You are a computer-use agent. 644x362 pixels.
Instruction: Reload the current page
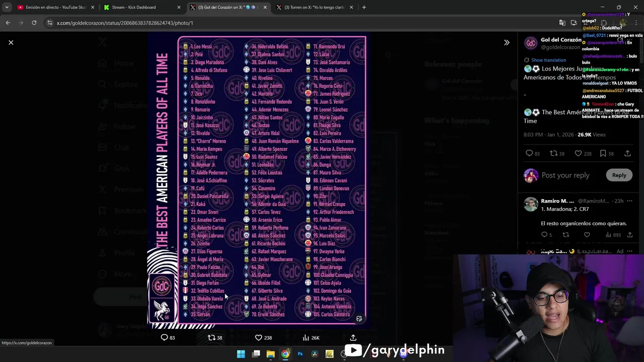tap(34, 23)
